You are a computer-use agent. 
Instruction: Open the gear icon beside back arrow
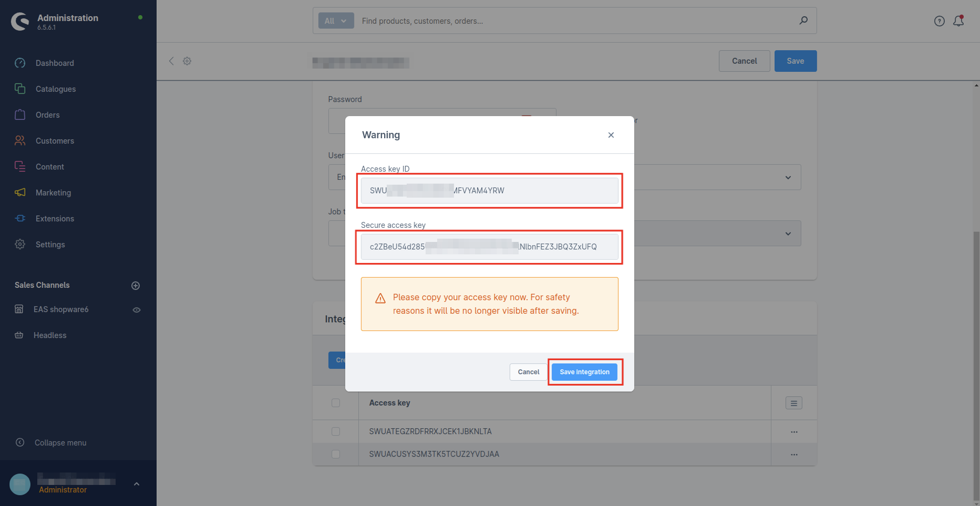click(x=187, y=61)
